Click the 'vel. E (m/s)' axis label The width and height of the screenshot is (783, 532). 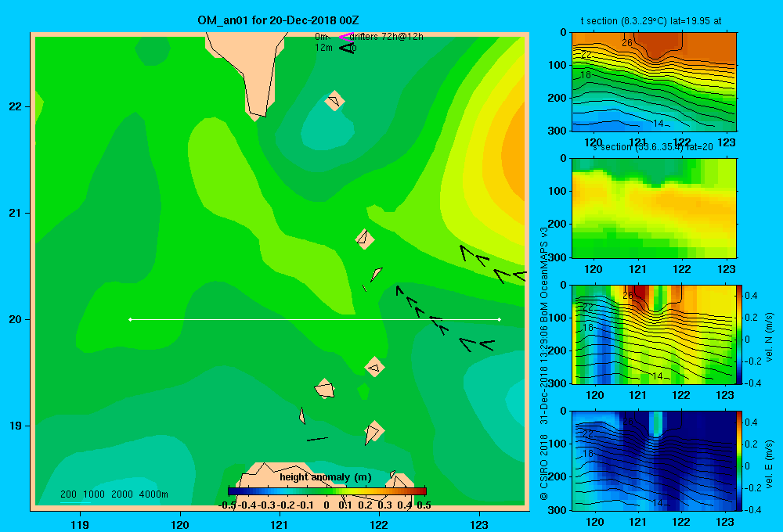click(x=769, y=464)
